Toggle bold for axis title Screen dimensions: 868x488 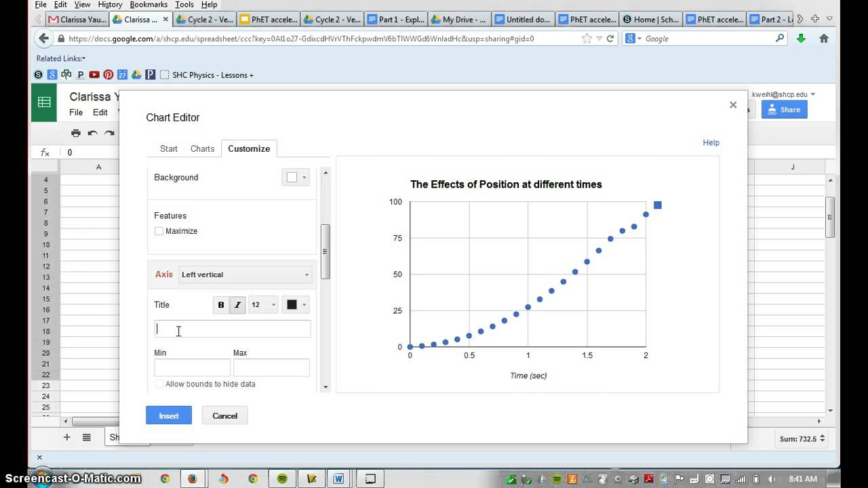(x=221, y=305)
